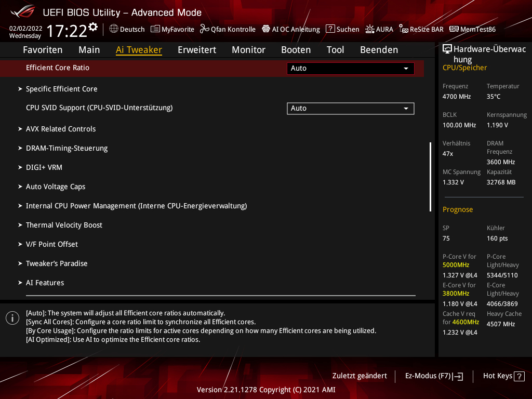The height and width of the screenshot is (399, 532).
Task: Click the Suchen question mark icon
Action: [330, 29]
